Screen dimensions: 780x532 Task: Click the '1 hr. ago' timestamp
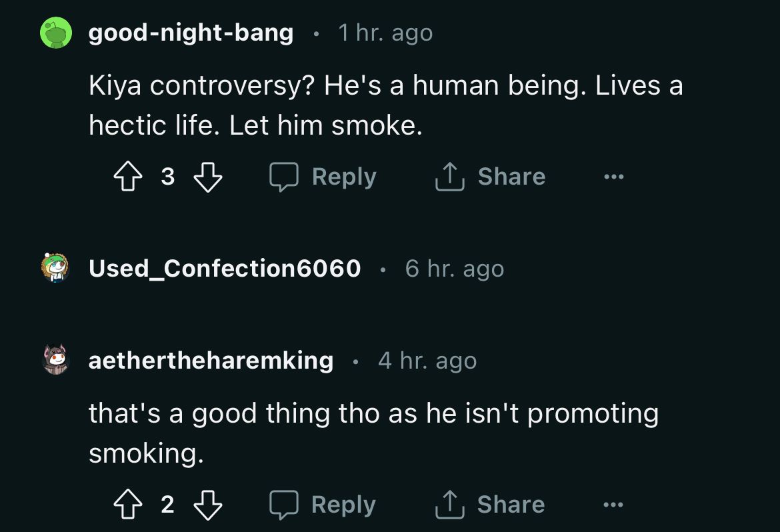[x=385, y=33]
